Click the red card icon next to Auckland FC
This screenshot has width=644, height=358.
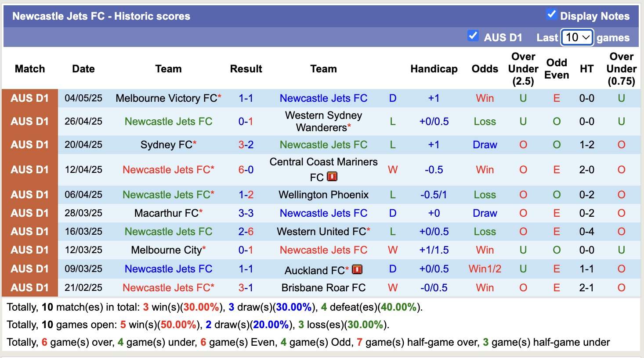pyautogui.click(x=358, y=269)
